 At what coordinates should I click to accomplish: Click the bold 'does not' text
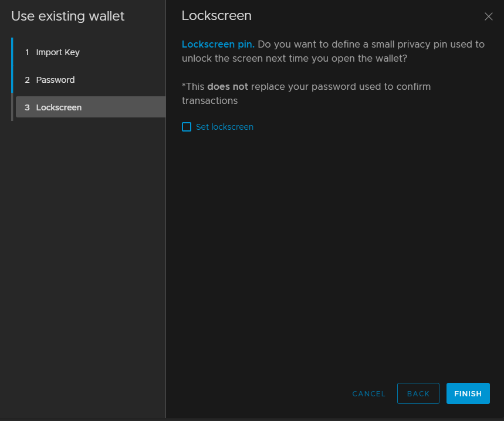[228, 86]
